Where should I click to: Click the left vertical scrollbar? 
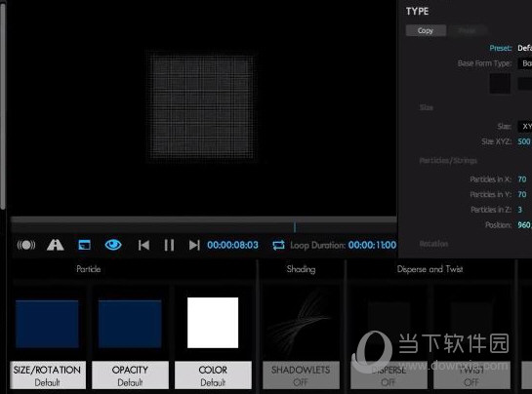[x=3, y=105]
